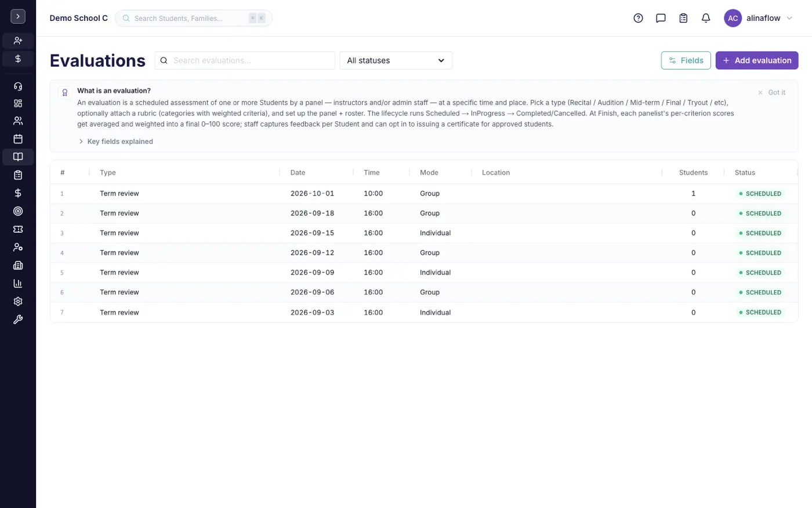This screenshot has width=812, height=508.
Task: Open the wrench tools sidebar icon
Action: point(18,319)
